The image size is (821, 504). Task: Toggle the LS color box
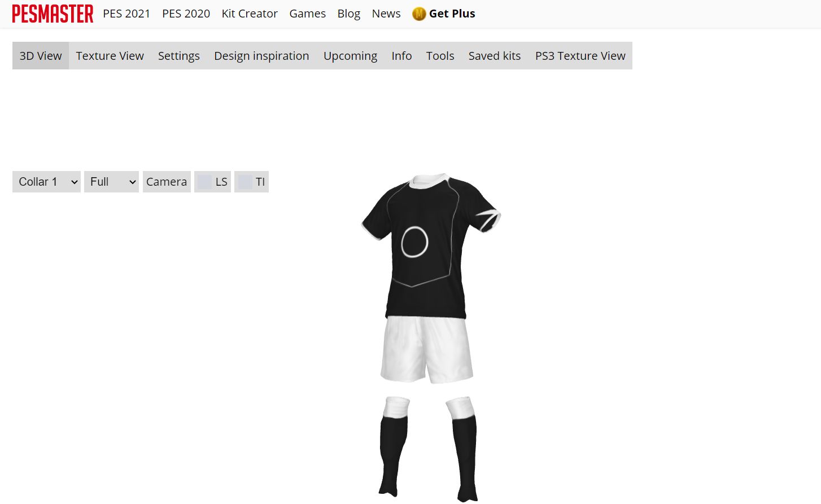(204, 182)
